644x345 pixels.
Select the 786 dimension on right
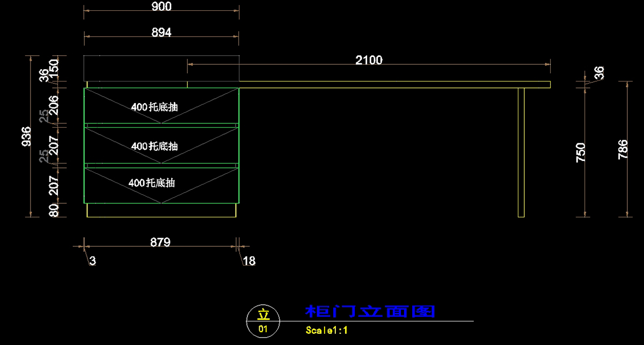pyautogui.click(x=623, y=150)
